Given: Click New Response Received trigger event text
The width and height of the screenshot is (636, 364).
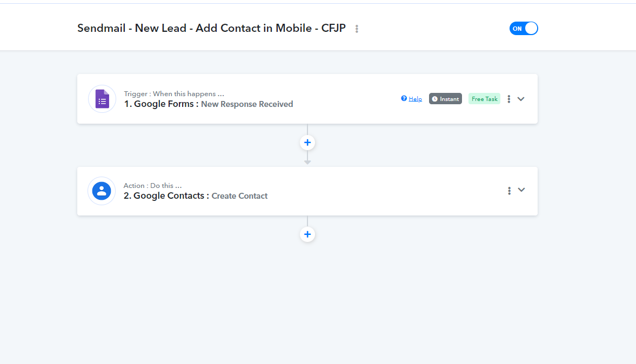Looking at the screenshot, I should [x=247, y=104].
